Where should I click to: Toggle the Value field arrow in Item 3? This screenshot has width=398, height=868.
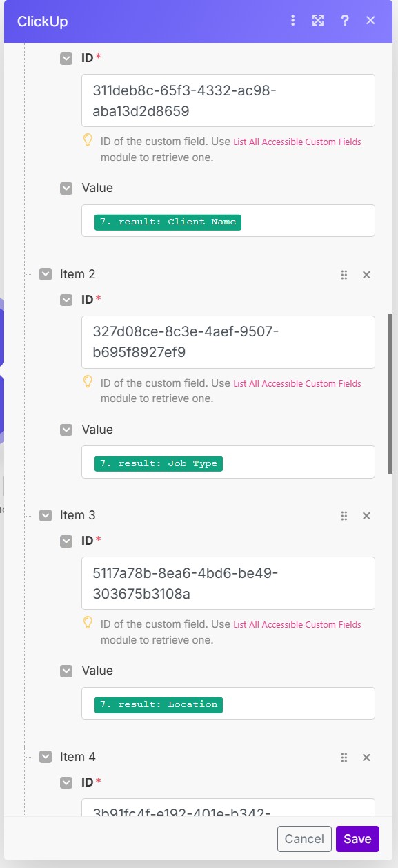tap(66, 671)
